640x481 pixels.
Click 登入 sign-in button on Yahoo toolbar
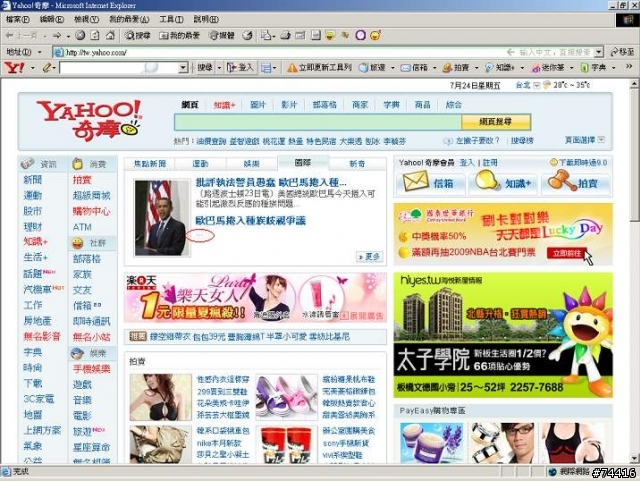point(240,68)
